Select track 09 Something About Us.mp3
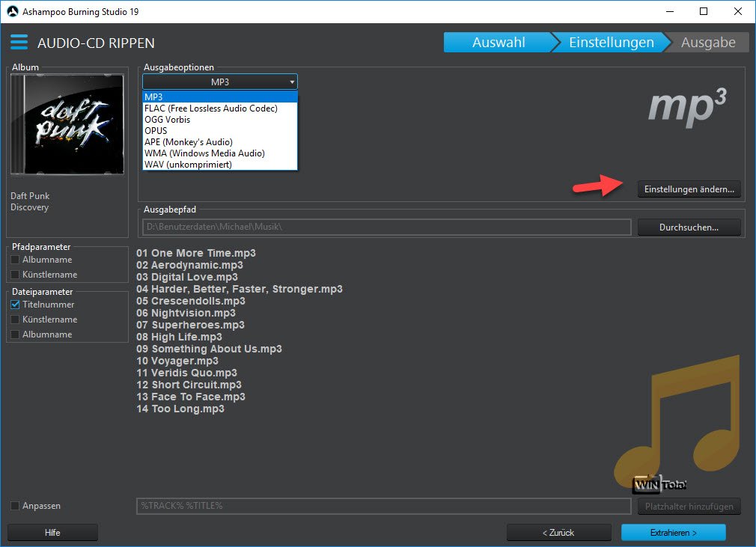The width and height of the screenshot is (756, 547). (x=209, y=349)
